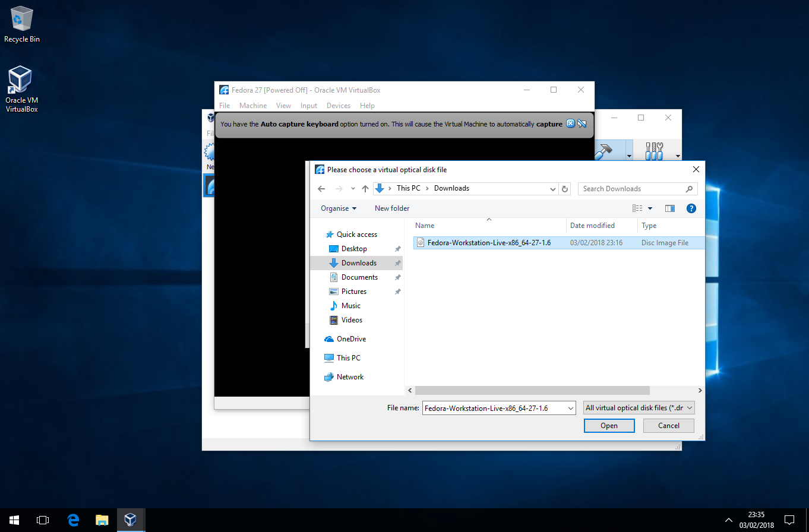Click the scroll left arrow of file list
This screenshot has width=809, height=532.
(x=410, y=391)
